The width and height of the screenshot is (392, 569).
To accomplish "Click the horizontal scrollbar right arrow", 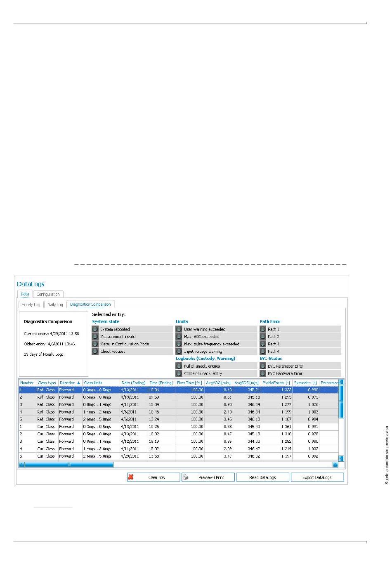I will (x=335, y=465).
